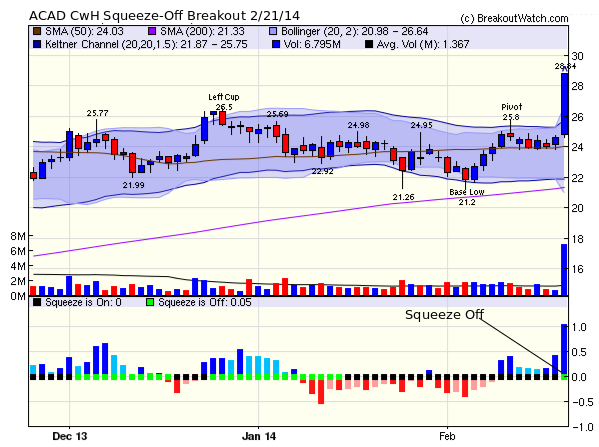Image resolution: width=599 pixels, height=447 pixels.
Task: Click the 26.5 price label under Left Cup
Action: [x=224, y=107]
